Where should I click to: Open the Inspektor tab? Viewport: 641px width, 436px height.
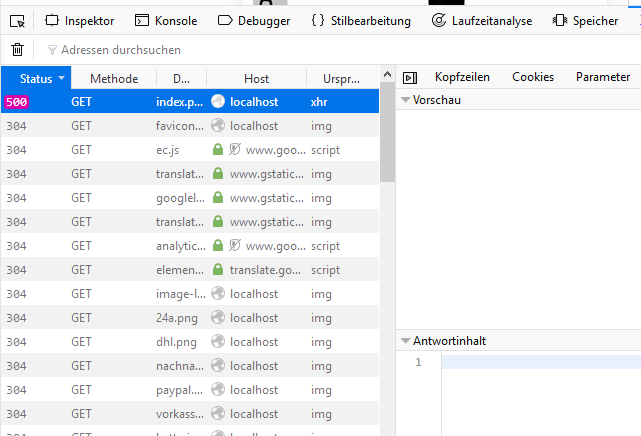pos(79,20)
